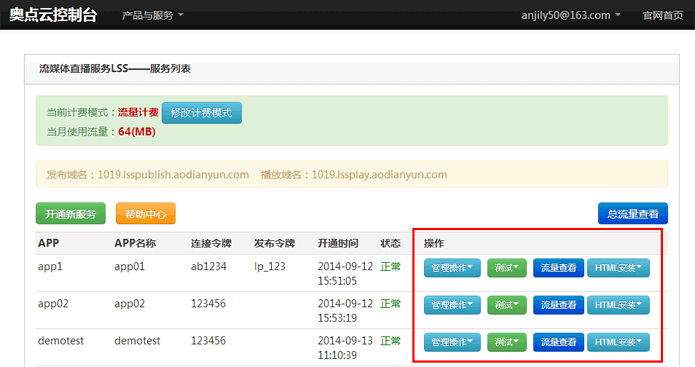
Task: Click the 正常 status in app1 row
Action: tap(390, 266)
